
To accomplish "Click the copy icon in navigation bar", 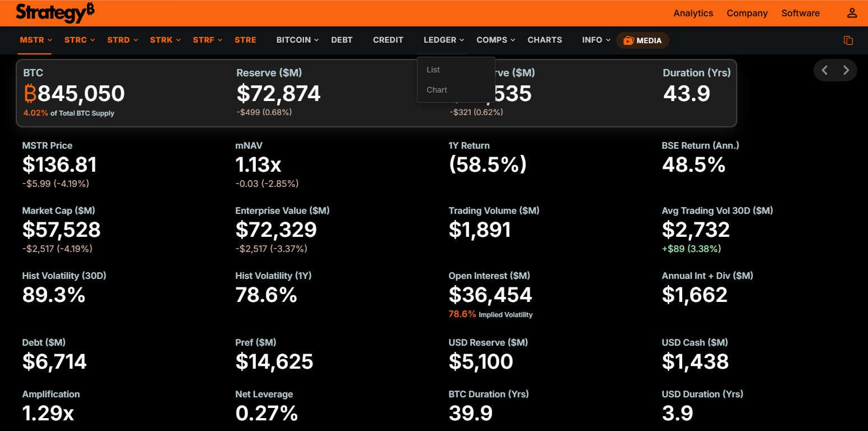I will click(848, 40).
